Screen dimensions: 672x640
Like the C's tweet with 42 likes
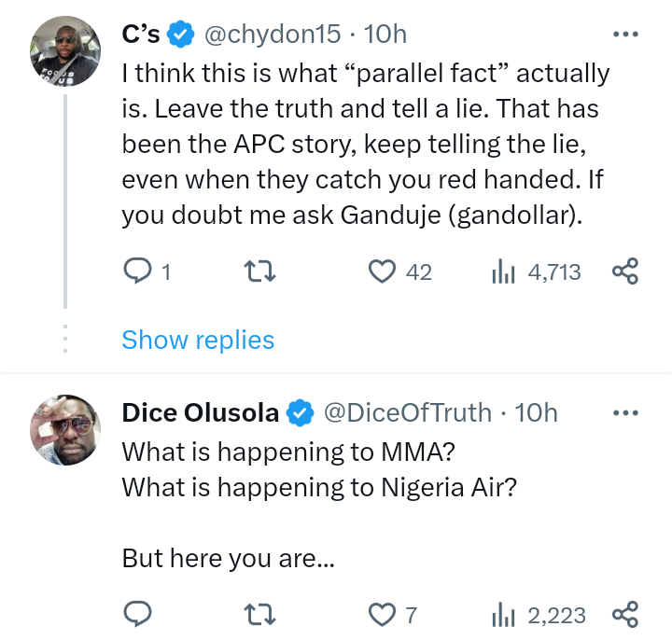click(381, 271)
